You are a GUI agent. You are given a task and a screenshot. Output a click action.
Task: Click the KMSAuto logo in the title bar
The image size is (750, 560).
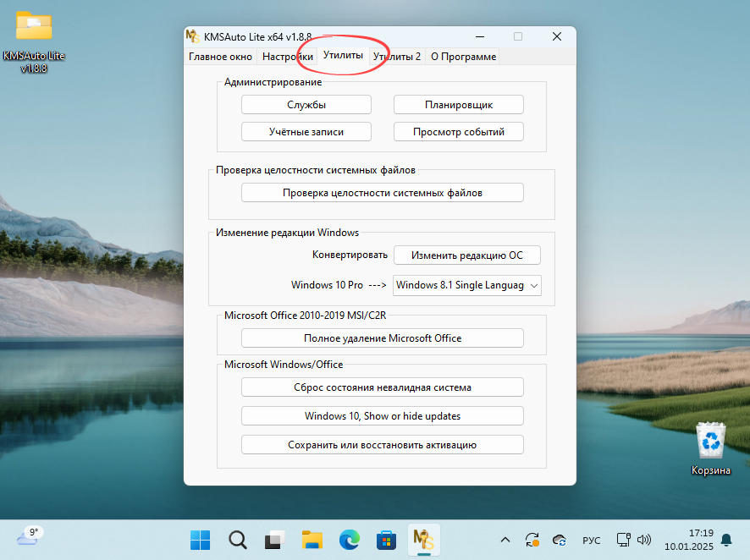point(193,36)
